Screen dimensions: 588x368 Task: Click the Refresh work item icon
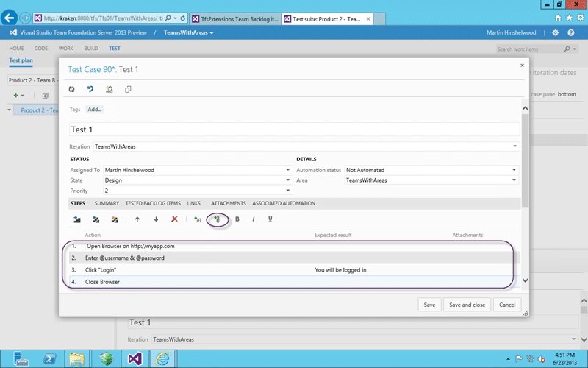pos(71,89)
